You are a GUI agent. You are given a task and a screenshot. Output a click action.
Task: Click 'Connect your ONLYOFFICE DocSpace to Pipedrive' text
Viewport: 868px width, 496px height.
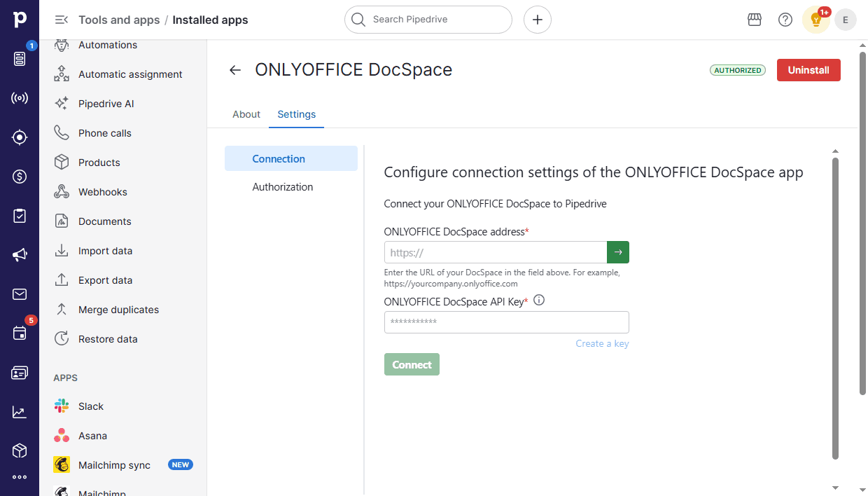point(496,204)
